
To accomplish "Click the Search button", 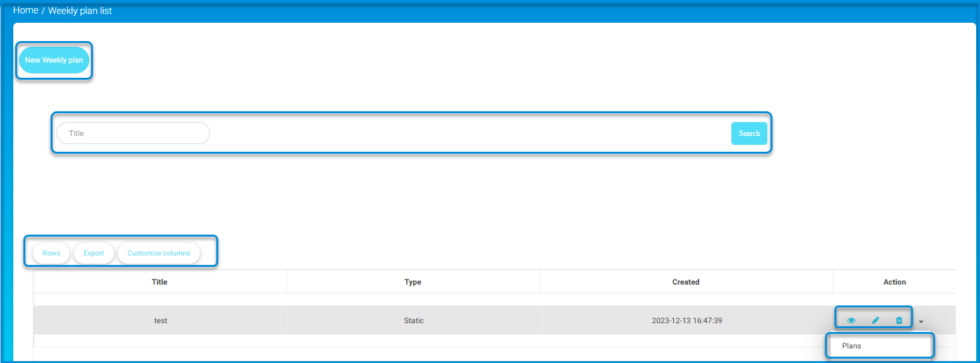I will click(x=749, y=133).
